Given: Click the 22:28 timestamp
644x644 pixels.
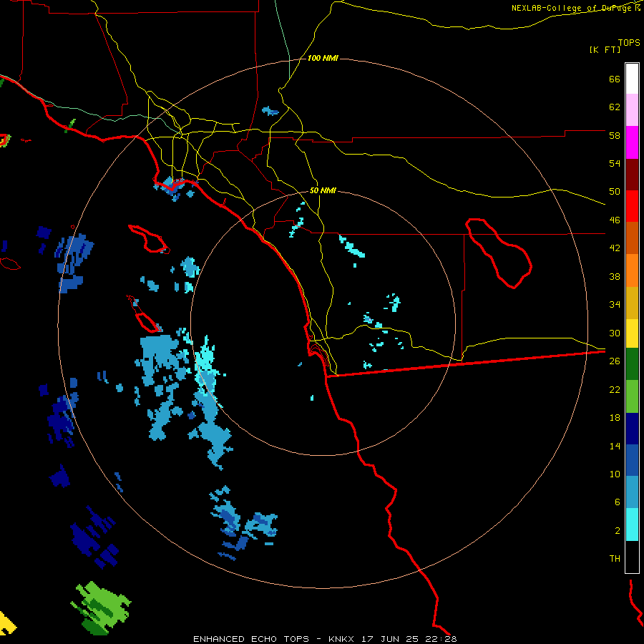Looking at the screenshot, I should pos(441,639).
